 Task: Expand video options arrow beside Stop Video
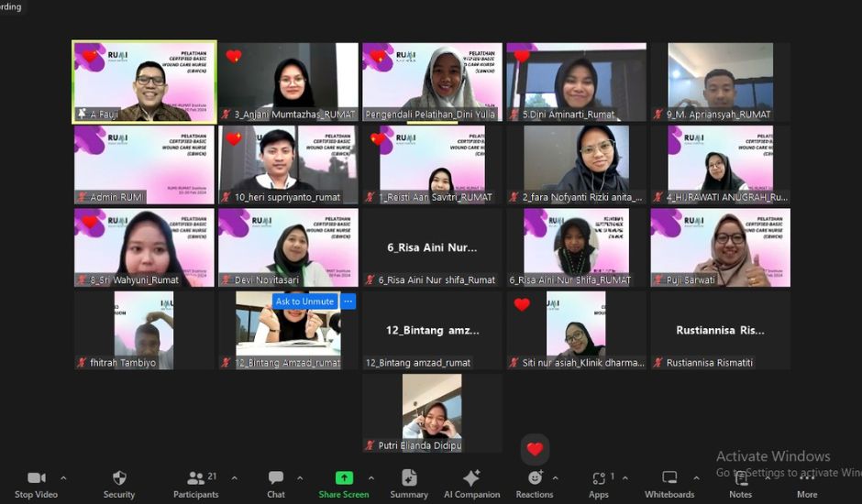(x=63, y=477)
